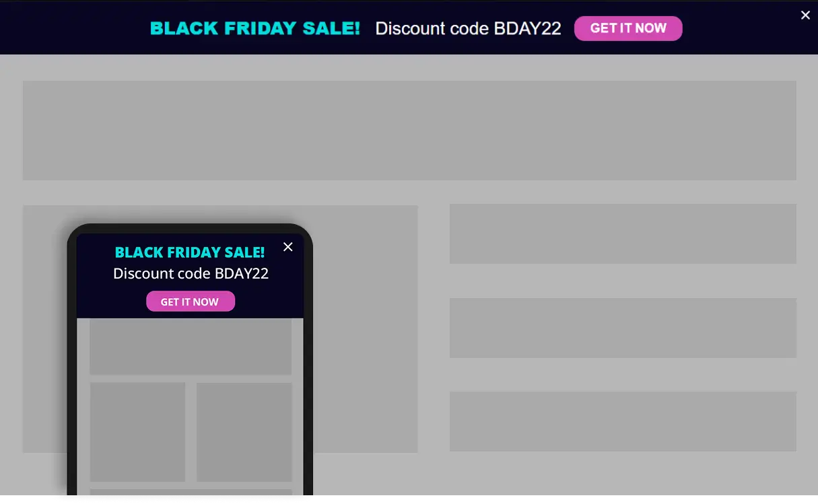Select the first placeholder block in the desktop right column
Screen dimensions: 818x504
click(623, 233)
